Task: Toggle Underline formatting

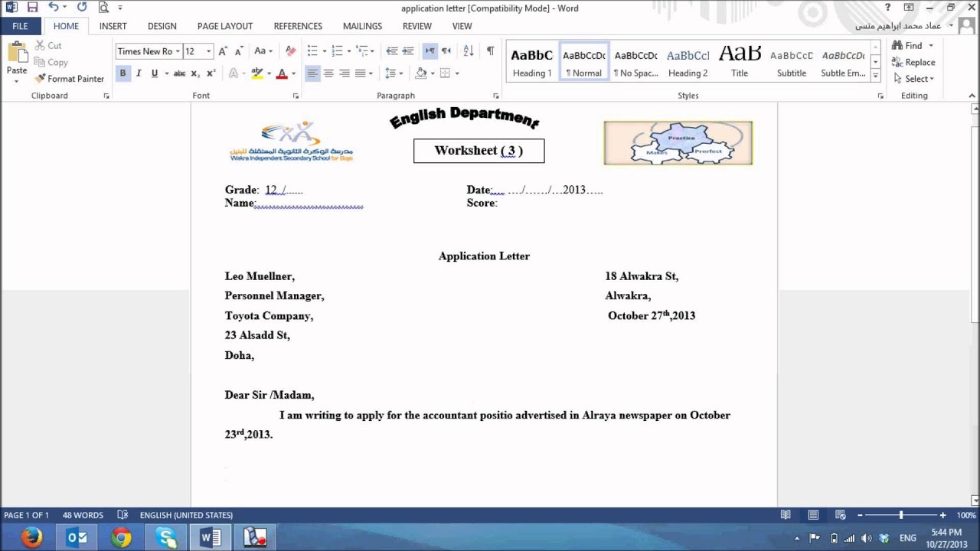Action: click(155, 73)
